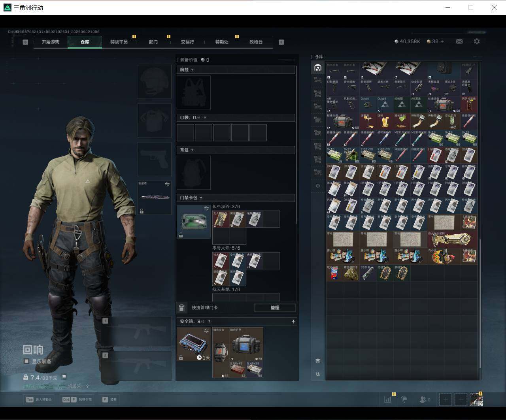
Task: Click the 转移全部 button
Action: [77, 399]
